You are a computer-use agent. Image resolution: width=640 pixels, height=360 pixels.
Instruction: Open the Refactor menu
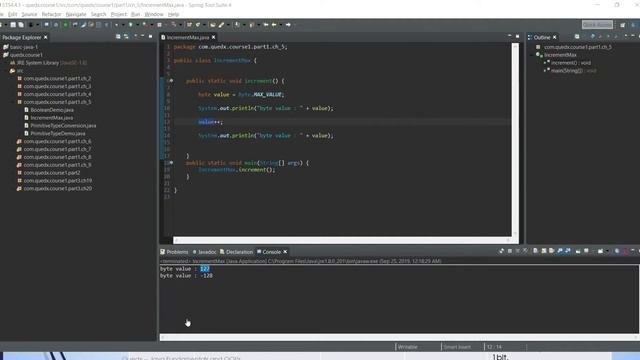(x=51, y=14)
